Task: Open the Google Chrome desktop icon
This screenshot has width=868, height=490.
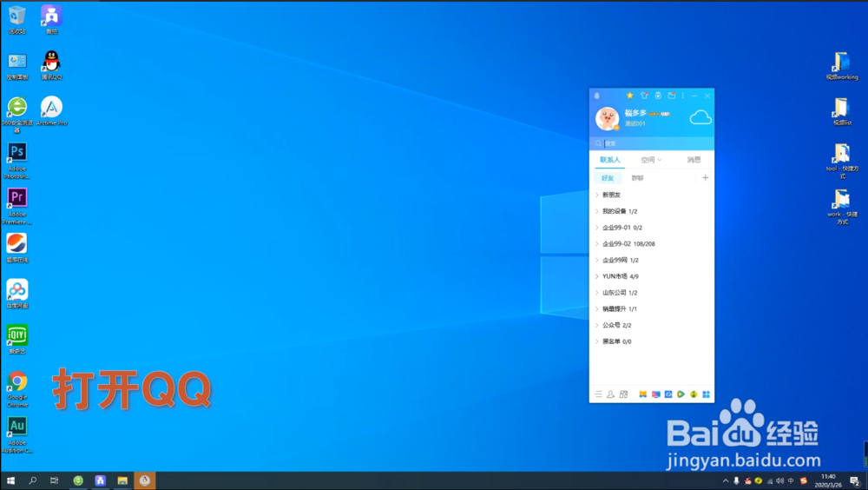Action: pyautogui.click(x=17, y=389)
